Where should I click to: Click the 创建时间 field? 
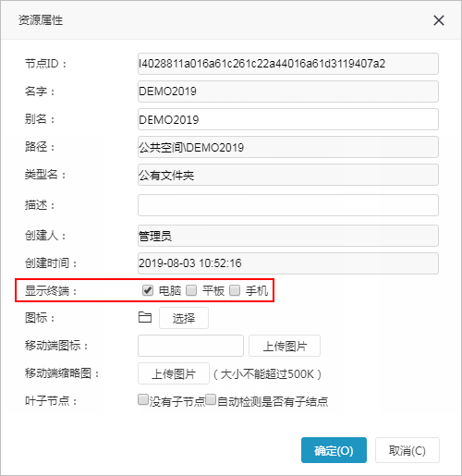click(288, 263)
